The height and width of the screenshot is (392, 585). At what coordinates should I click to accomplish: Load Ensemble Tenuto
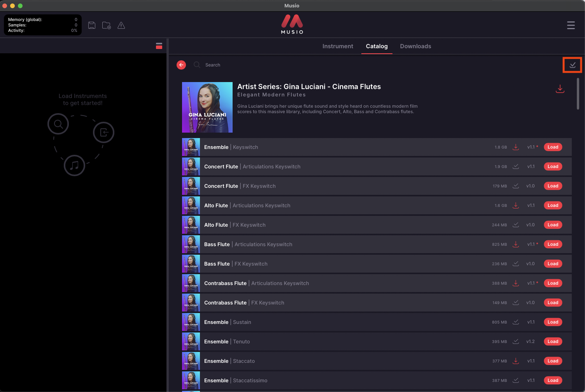553,341
